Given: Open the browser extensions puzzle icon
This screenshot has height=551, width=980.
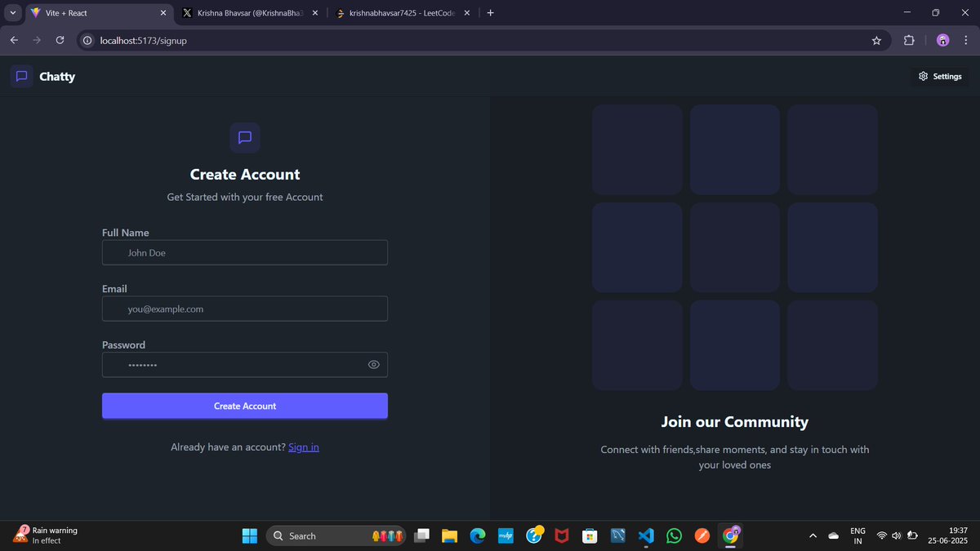Looking at the screenshot, I should [909, 40].
